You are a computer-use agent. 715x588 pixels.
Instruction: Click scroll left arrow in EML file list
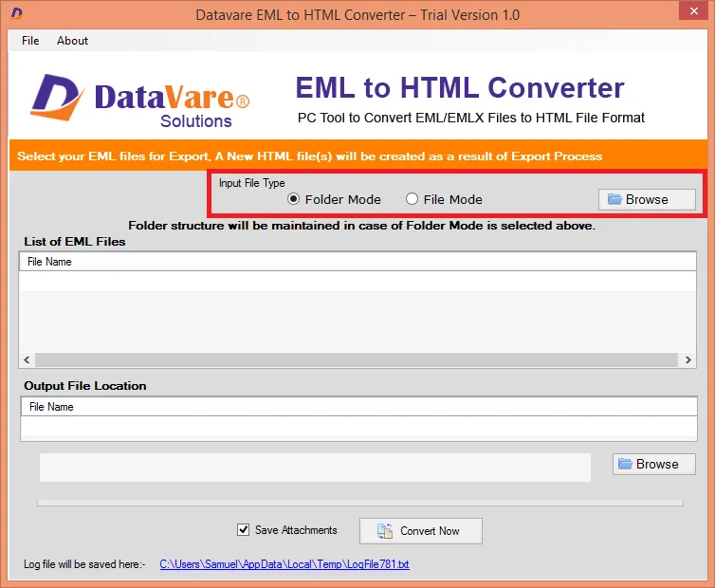pos(27,360)
